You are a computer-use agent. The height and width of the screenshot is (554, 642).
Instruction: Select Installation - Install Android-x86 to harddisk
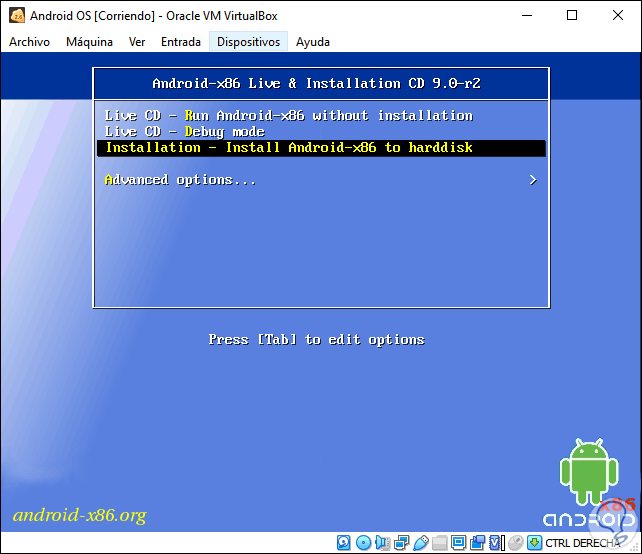pos(321,147)
